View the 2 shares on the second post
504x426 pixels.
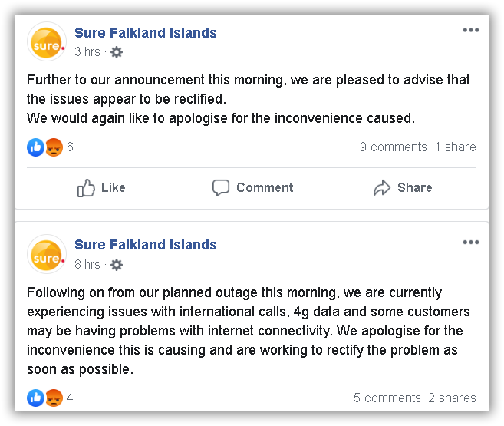(x=452, y=398)
